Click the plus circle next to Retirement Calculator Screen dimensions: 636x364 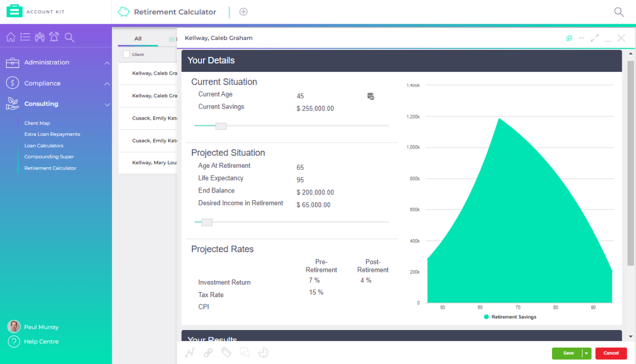[x=244, y=12]
